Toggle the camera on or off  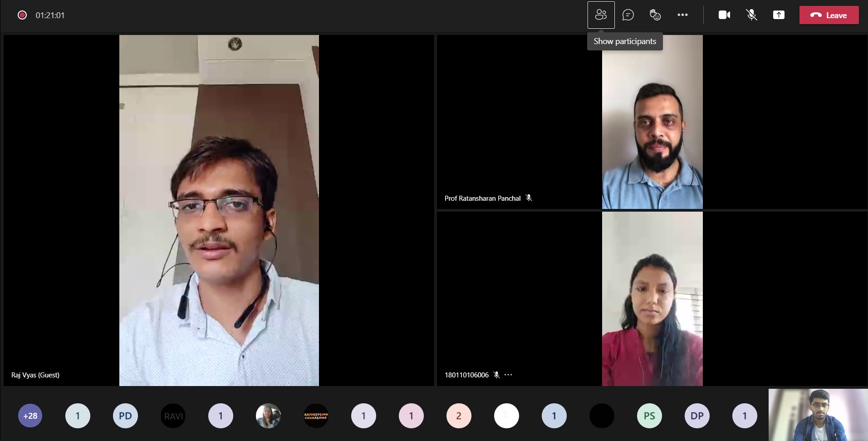pyautogui.click(x=724, y=15)
